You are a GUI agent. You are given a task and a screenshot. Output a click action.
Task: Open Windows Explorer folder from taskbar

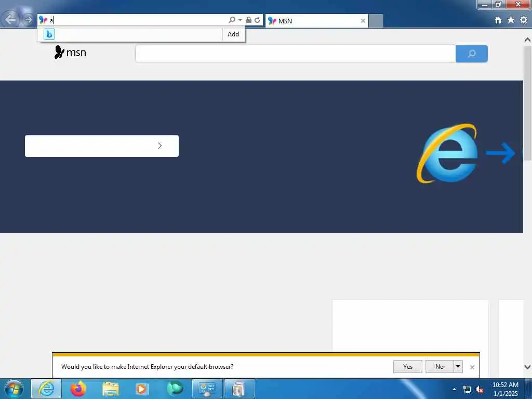(x=110, y=389)
